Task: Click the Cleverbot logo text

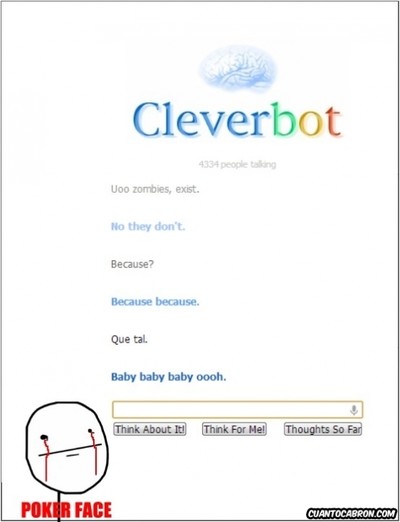Action: pos(237,120)
